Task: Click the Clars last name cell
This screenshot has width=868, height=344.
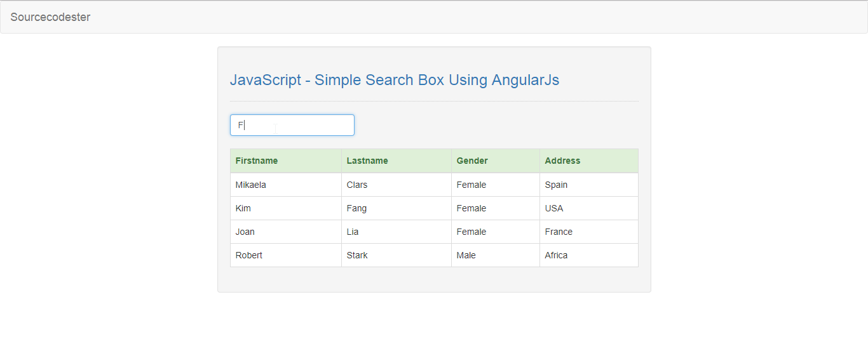Action: [397, 185]
